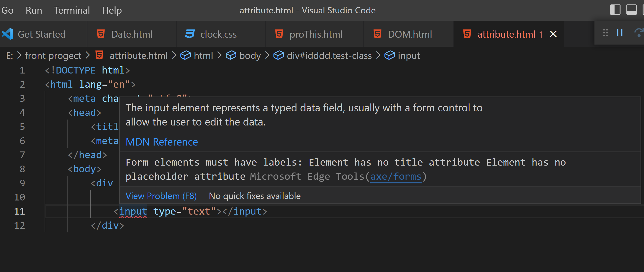644x272 pixels.
Task: Click HTML5 icon in breadcrumb path
Action: tap(100, 55)
